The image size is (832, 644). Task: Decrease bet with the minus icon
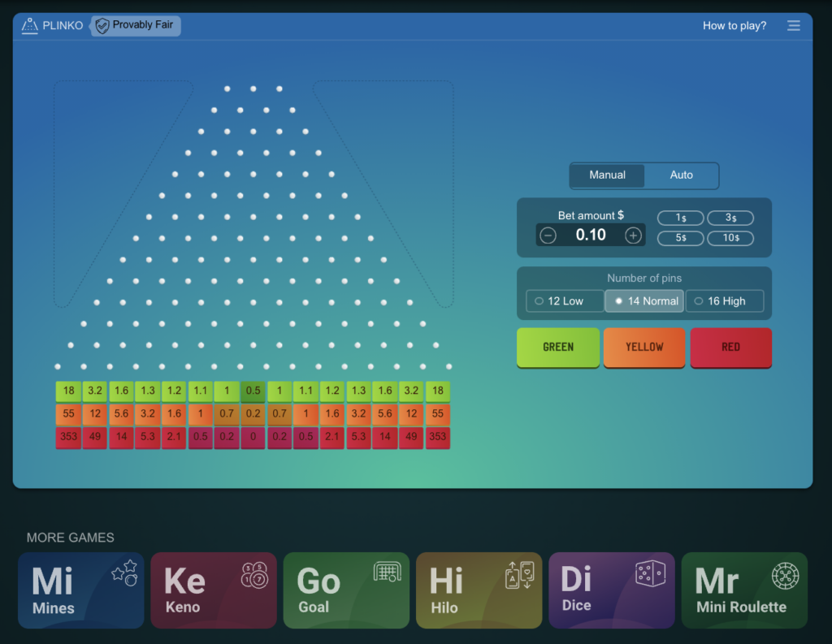coord(548,235)
